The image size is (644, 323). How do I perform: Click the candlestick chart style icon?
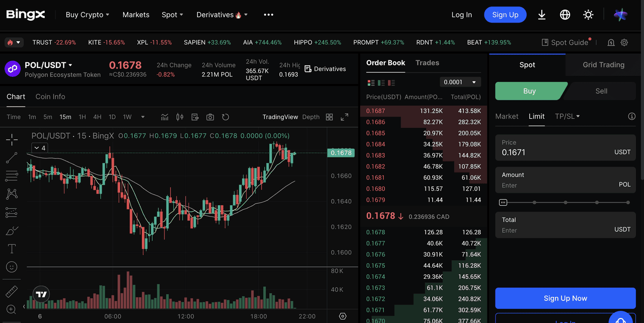pos(180,117)
